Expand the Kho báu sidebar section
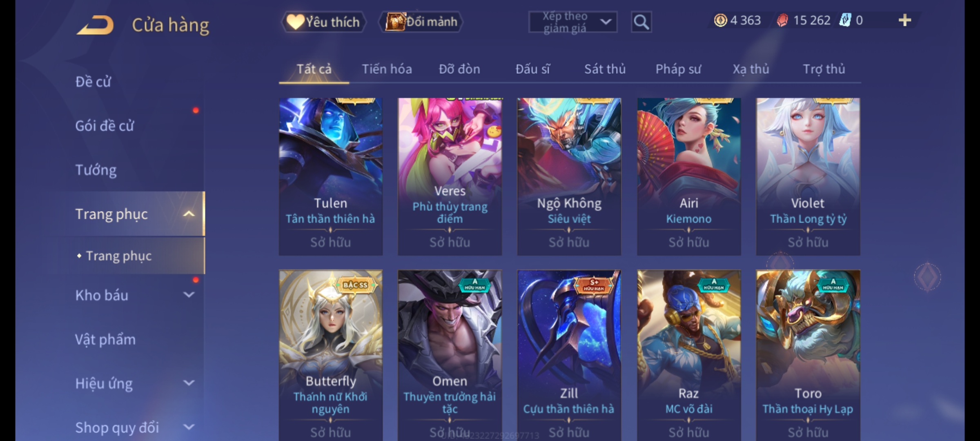The height and width of the screenshot is (441, 980). 189,294
